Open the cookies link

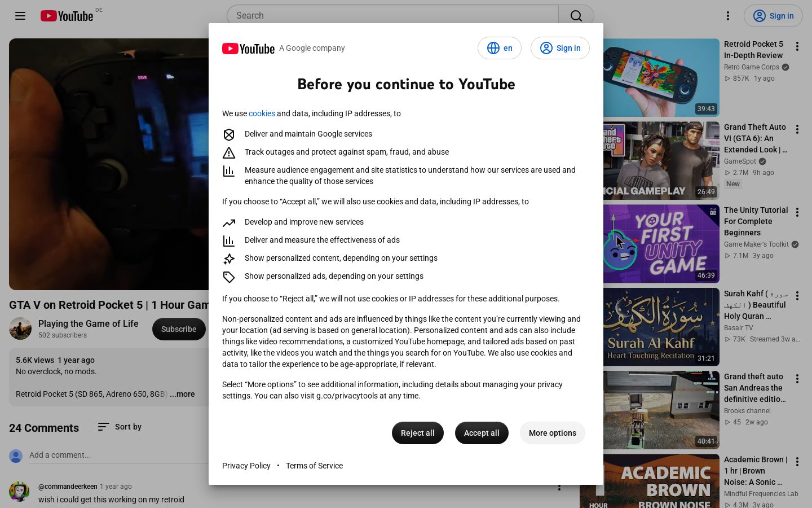click(x=262, y=113)
